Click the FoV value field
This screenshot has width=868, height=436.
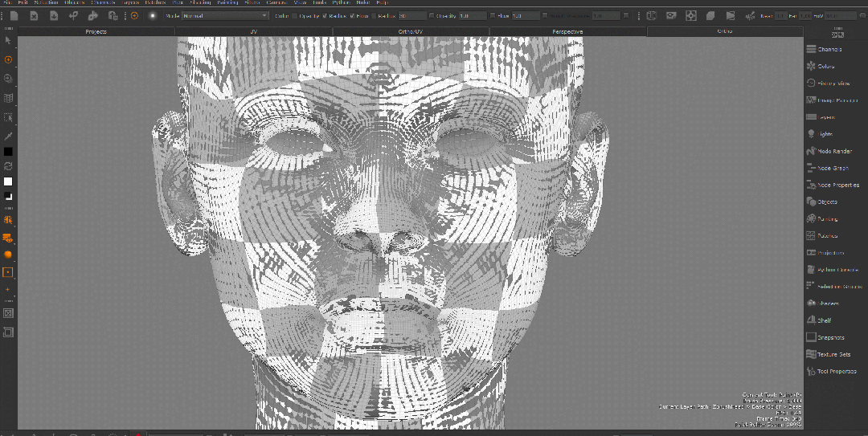840,16
